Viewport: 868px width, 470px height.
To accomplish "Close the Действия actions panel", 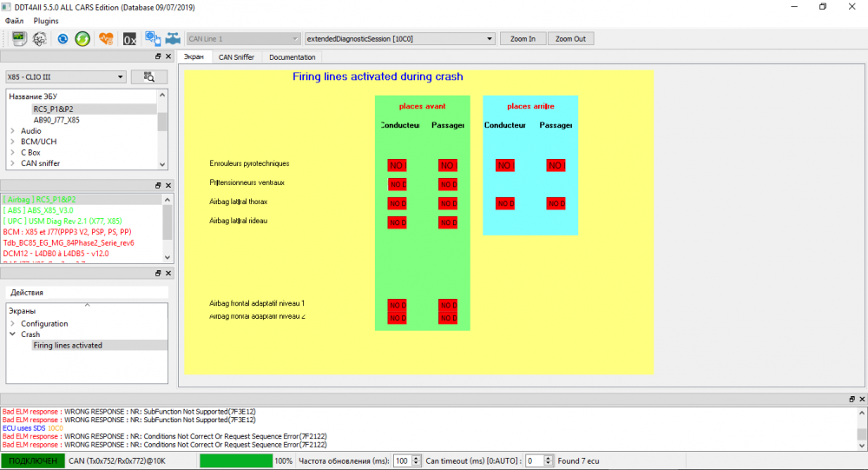I will [168, 274].
